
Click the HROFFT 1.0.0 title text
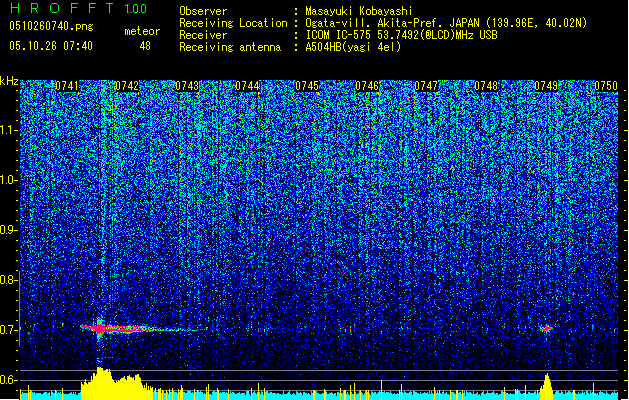(x=79, y=8)
